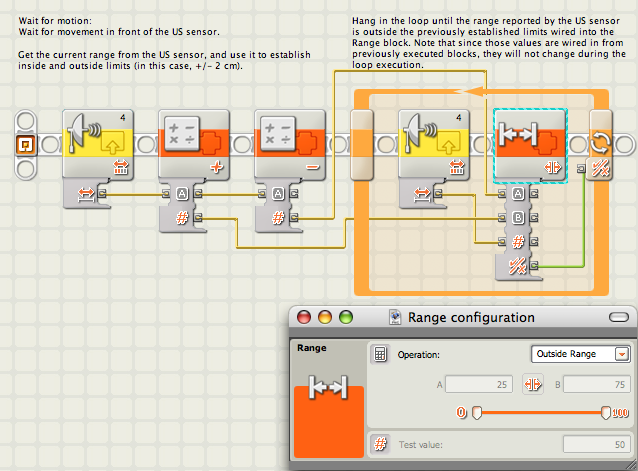Click the Range configuration window title
The image size is (638, 471).
click(471, 317)
